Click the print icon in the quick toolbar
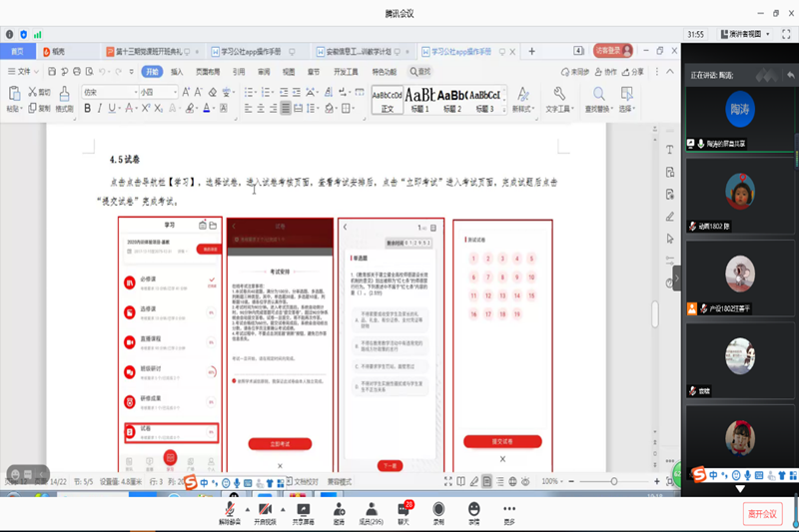Image resolution: width=799 pixels, height=532 pixels. click(x=77, y=72)
